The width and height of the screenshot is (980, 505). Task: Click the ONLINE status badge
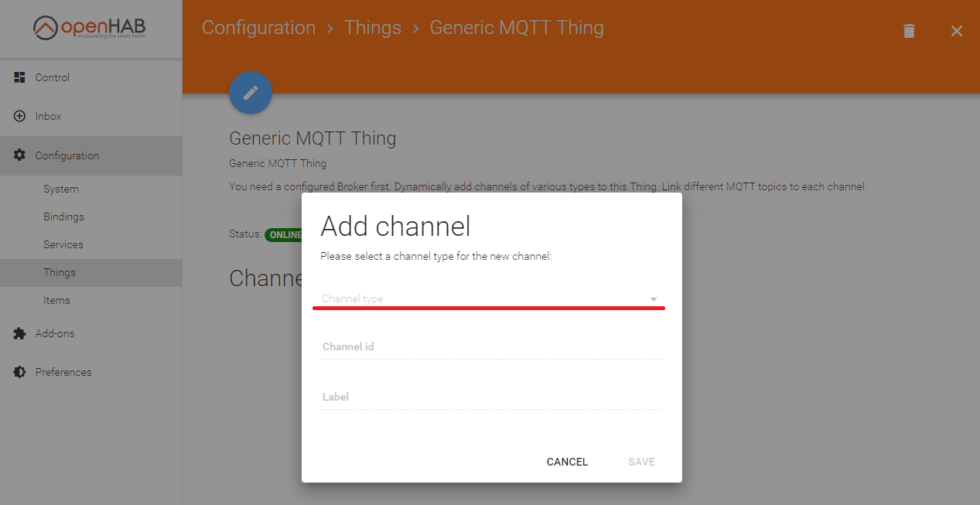pyautogui.click(x=285, y=234)
